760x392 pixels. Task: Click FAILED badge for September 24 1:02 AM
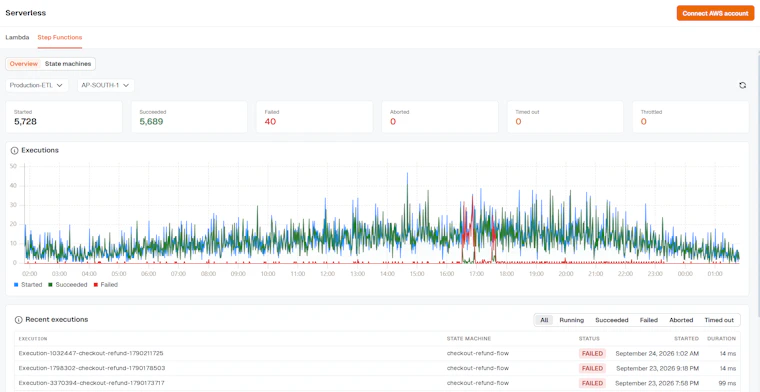[592, 353]
